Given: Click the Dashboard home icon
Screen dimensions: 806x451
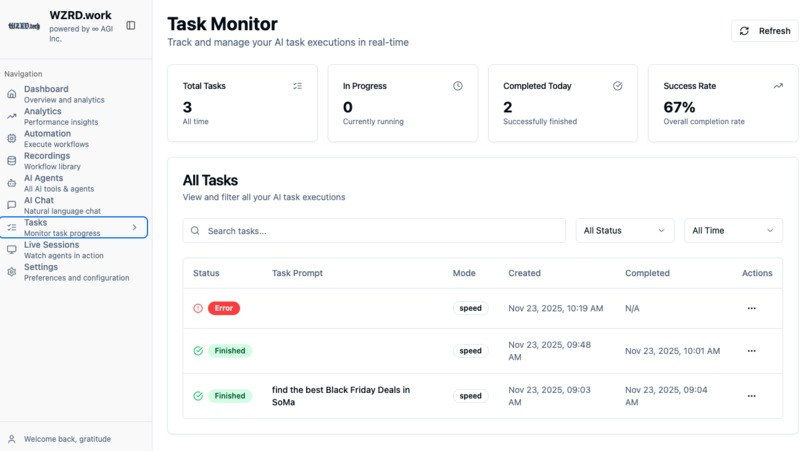Looking at the screenshot, I should coord(12,94).
